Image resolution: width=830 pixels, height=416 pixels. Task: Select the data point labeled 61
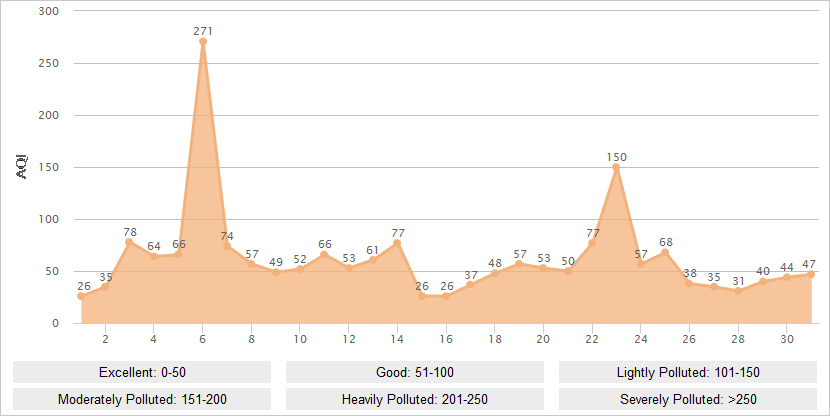coord(373,260)
